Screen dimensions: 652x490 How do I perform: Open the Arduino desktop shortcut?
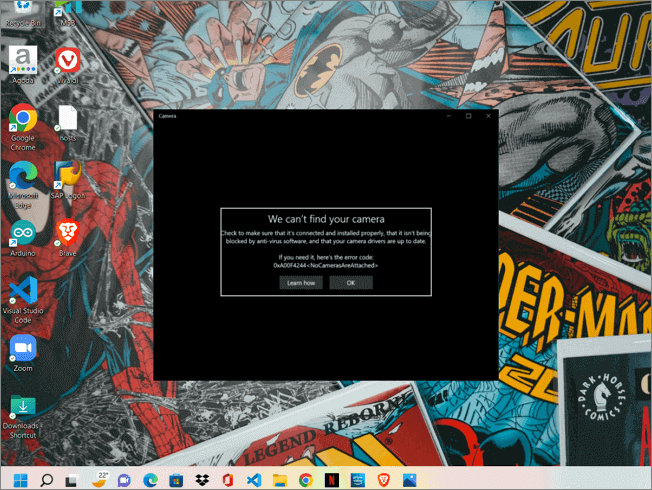(23, 238)
